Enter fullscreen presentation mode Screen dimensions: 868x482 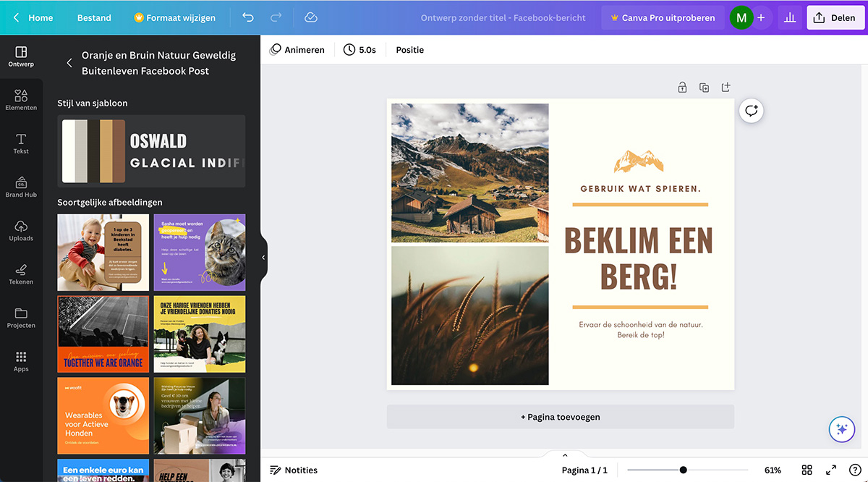831,470
